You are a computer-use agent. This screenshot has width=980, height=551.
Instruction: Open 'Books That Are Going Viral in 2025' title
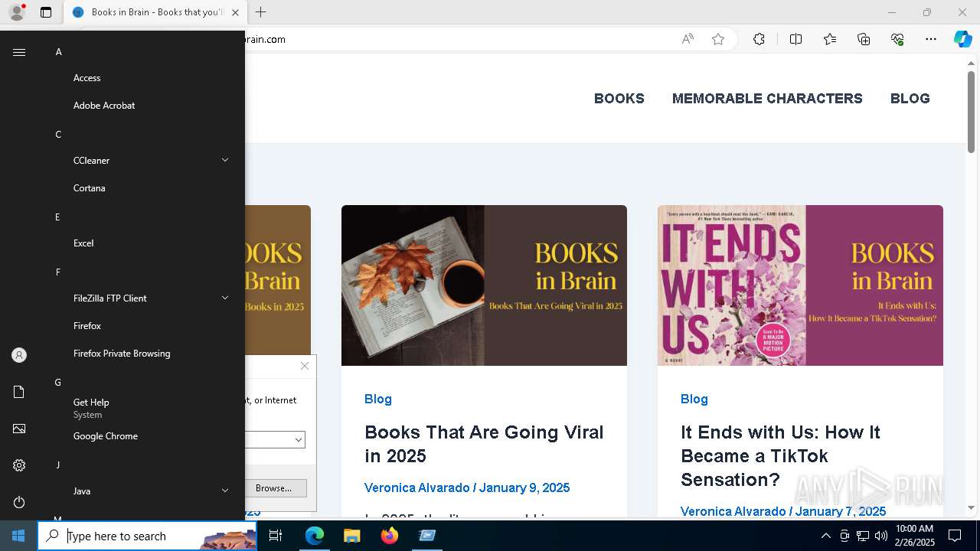(484, 444)
